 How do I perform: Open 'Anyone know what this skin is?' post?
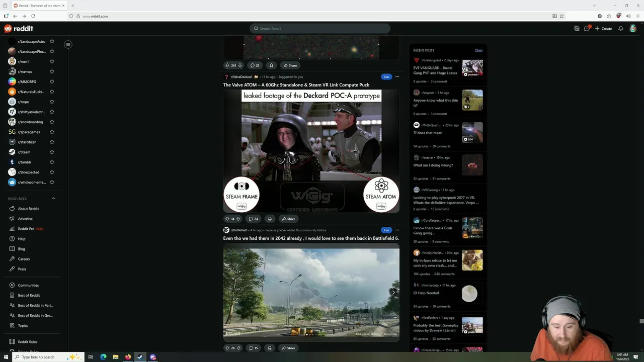click(436, 103)
